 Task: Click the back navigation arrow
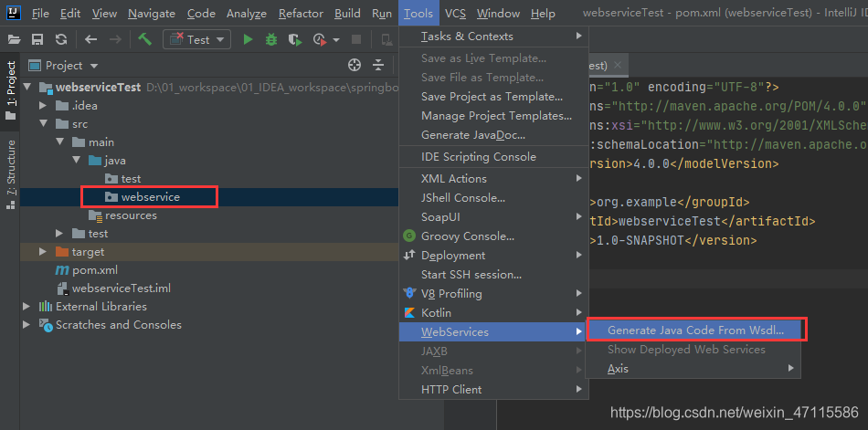pyautogui.click(x=90, y=39)
